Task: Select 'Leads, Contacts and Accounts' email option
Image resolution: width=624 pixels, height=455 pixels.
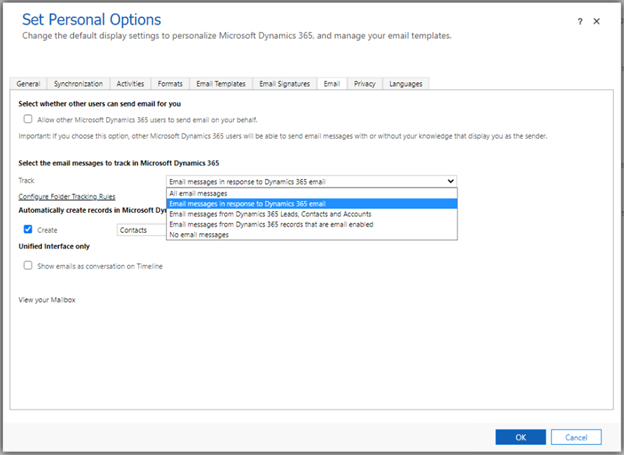Action: point(312,214)
